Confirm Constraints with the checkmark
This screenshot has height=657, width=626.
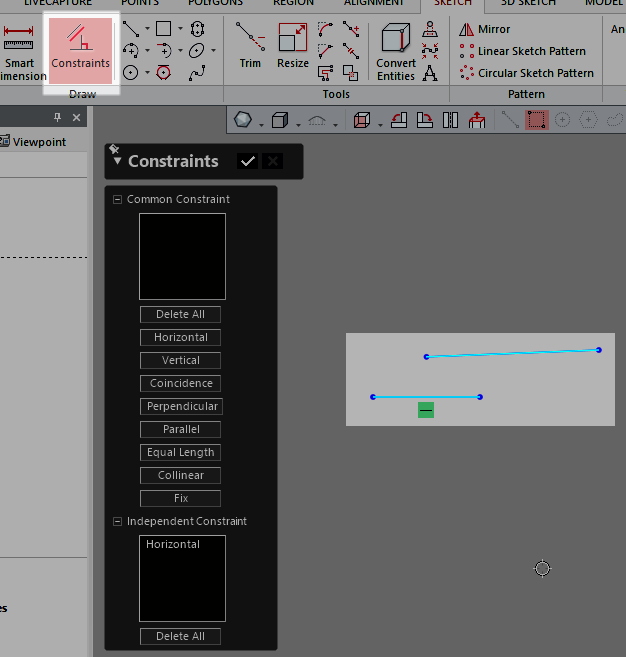pos(247,161)
